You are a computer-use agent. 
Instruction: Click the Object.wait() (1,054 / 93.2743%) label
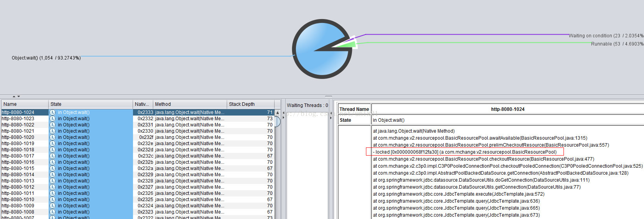click(x=46, y=58)
